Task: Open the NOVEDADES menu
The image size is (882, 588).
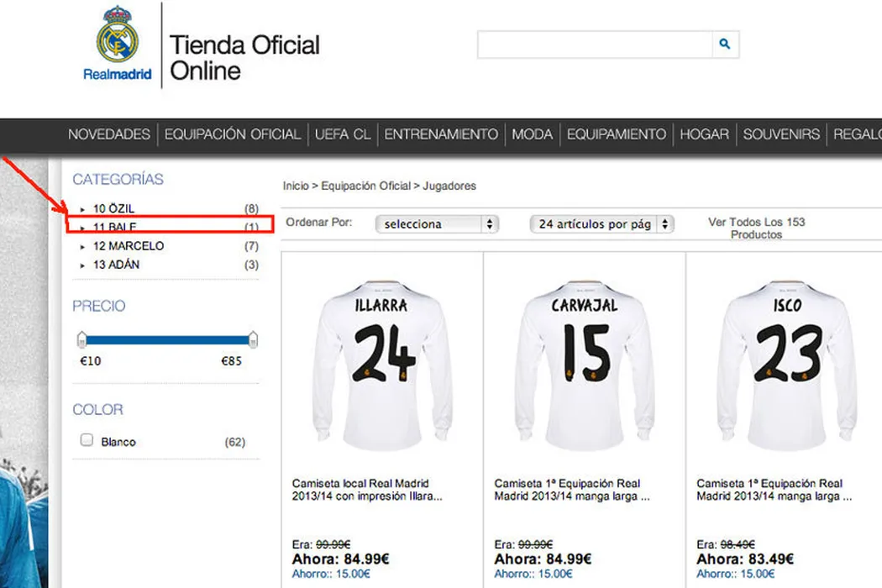Action: click(109, 134)
